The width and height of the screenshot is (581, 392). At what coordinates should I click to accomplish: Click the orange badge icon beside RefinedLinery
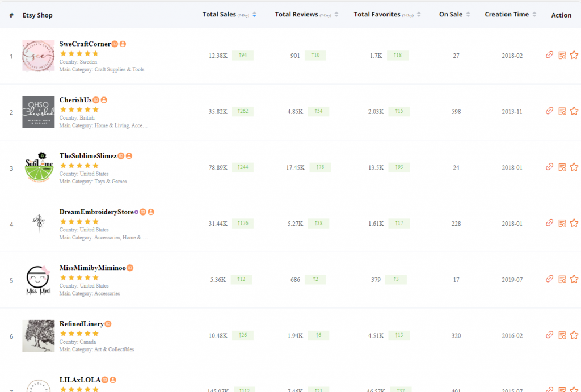click(x=108, y=324)
